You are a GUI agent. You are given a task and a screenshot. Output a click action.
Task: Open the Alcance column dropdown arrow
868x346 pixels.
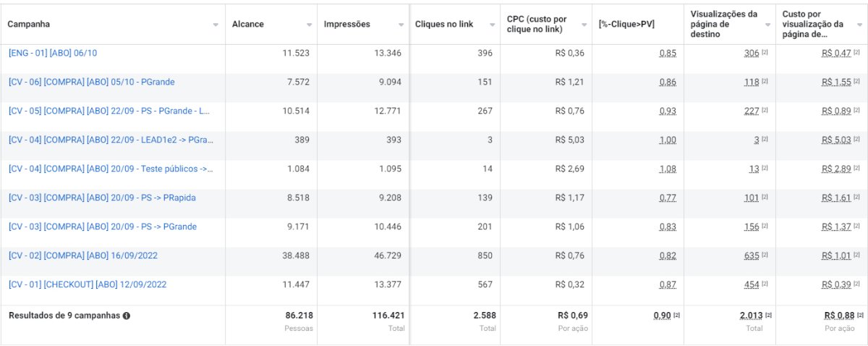[310, 25]
